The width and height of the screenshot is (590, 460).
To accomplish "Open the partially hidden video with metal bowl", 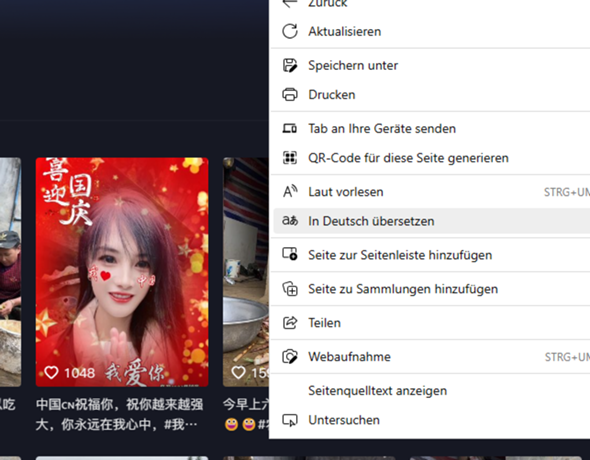I will point(246,272).
